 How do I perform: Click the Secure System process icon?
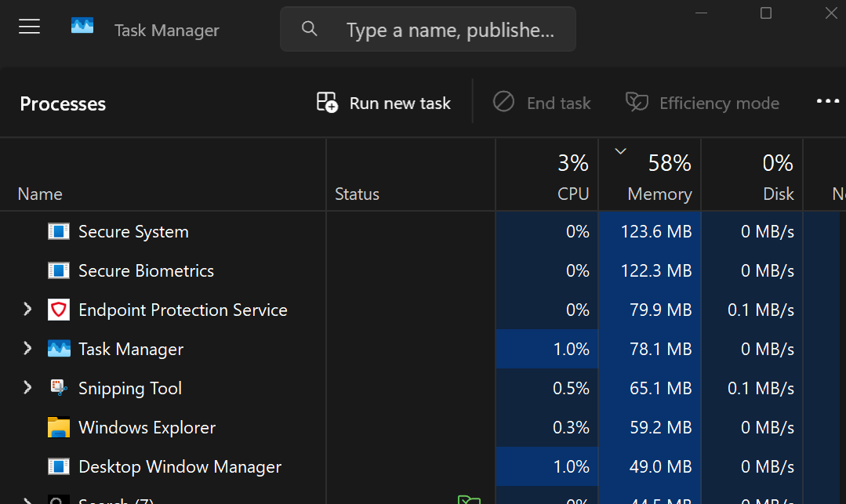(x=58, y=231)
